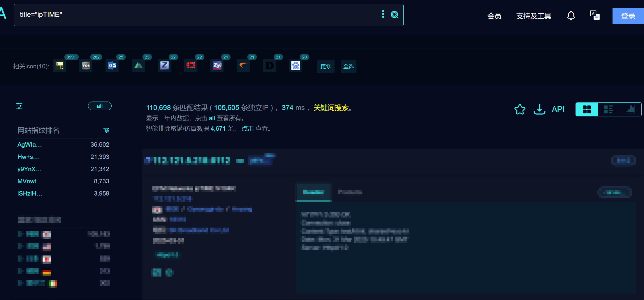Select the Irish flag country row
Viewport: 644px width, 300px height.
pyautogui.click(x=64, y=283)
